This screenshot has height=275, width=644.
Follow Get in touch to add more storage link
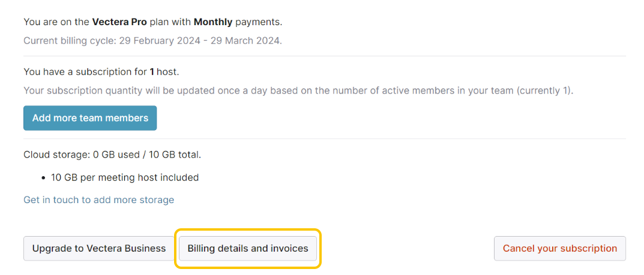point(99,200)
